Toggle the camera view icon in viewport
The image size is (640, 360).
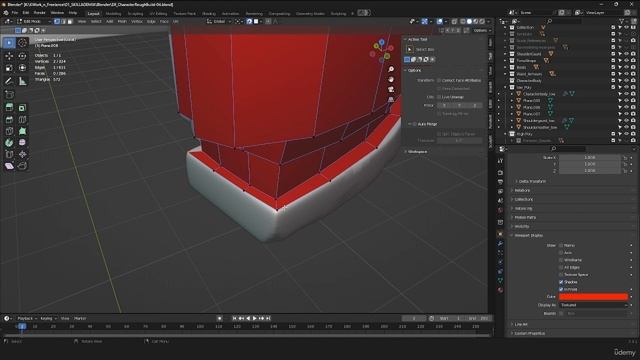pyautogui.click(x=391, y=89)
